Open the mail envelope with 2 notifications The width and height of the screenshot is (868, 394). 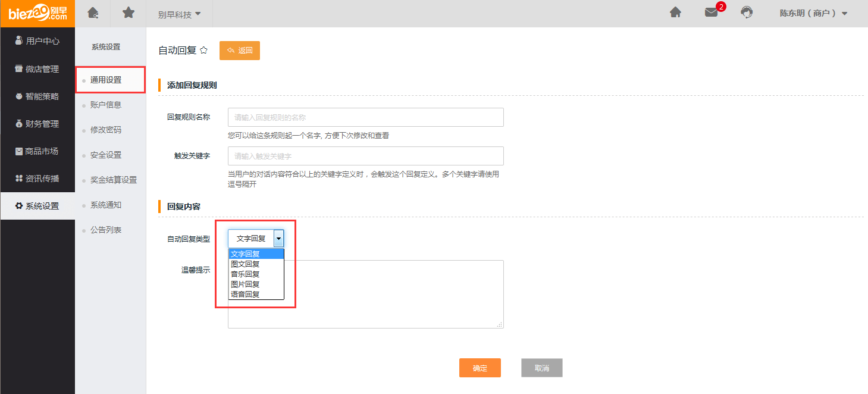click(x=712, y=12)
